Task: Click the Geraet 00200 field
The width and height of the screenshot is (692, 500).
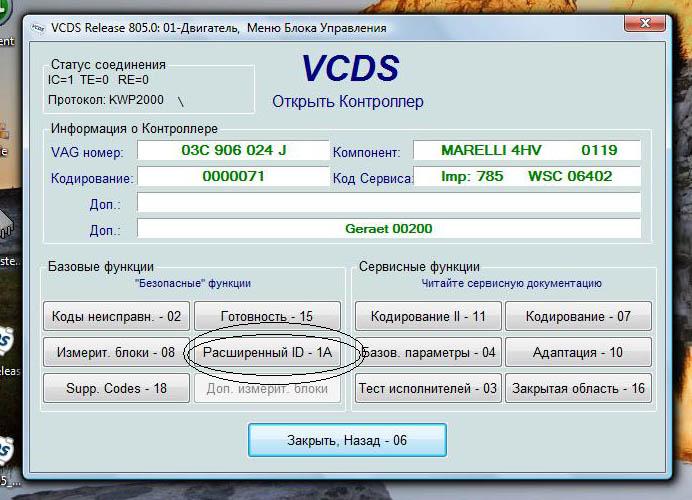Action: (x=388, y=229)
